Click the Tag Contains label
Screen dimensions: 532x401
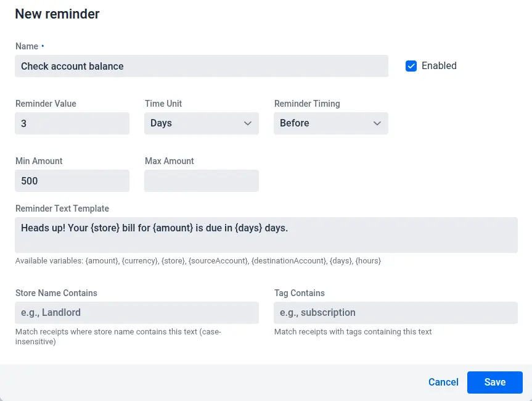click(300, 293)
